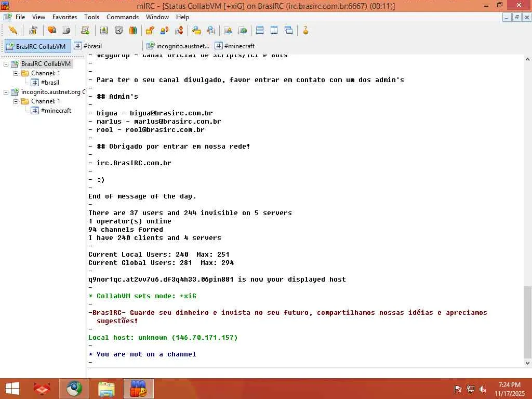532x399 pixels.
Task: Click the muted volume tray icon
Action: [483, 389]
